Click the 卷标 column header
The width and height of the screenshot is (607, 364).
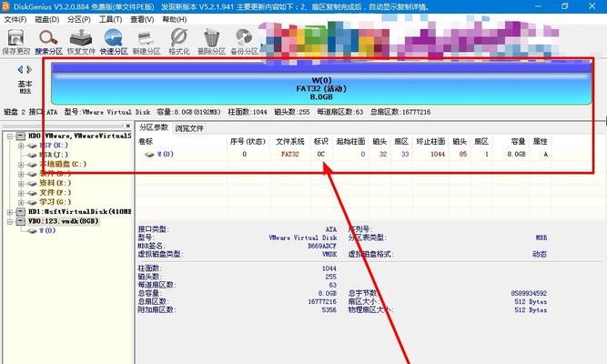(146, 141)
